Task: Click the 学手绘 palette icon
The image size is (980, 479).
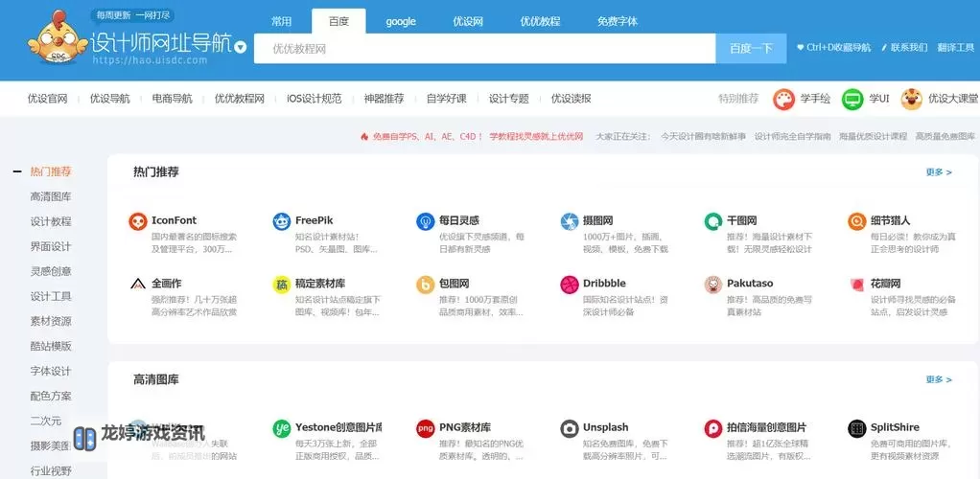Action: tap(783, 99)
